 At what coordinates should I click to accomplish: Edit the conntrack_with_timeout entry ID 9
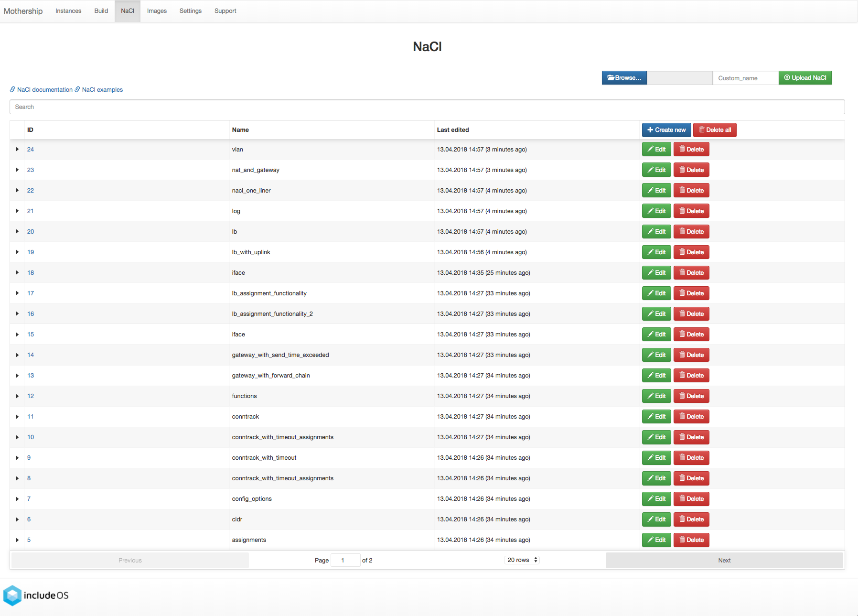[656, 458]
